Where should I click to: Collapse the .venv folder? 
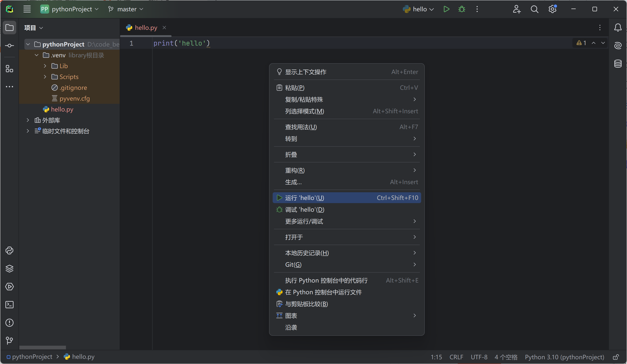[37, 55]
